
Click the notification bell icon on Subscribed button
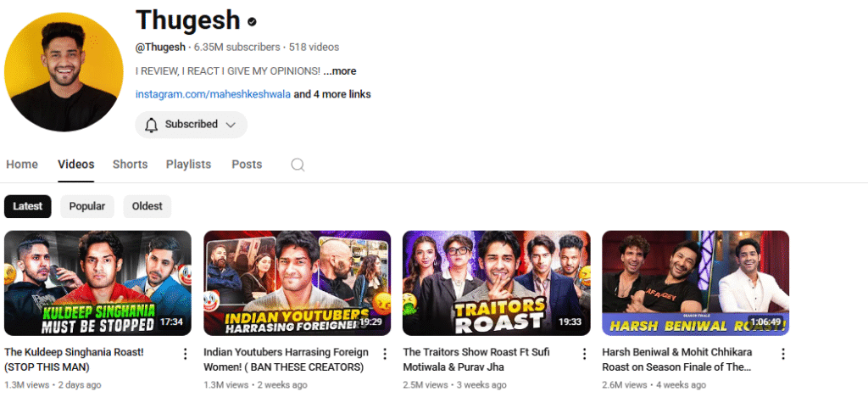click(151, 125)
